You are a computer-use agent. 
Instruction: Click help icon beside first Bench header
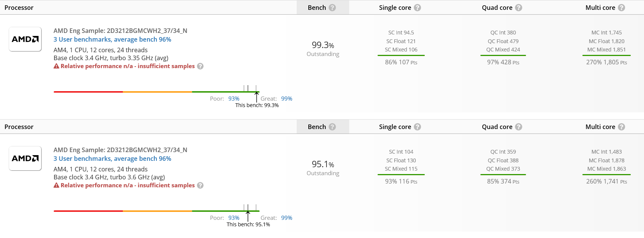(332, 8)
